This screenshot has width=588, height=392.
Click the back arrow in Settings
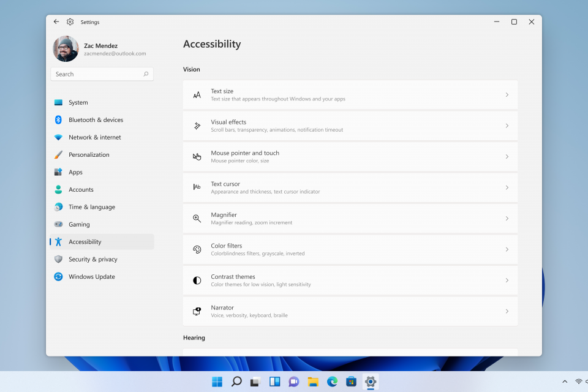[56, 21]
